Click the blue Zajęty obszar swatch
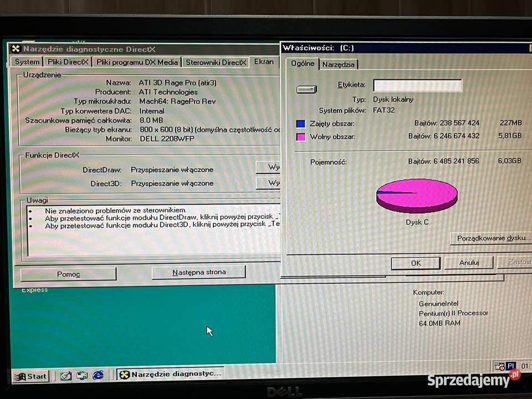532x399 pixels. 300,124
